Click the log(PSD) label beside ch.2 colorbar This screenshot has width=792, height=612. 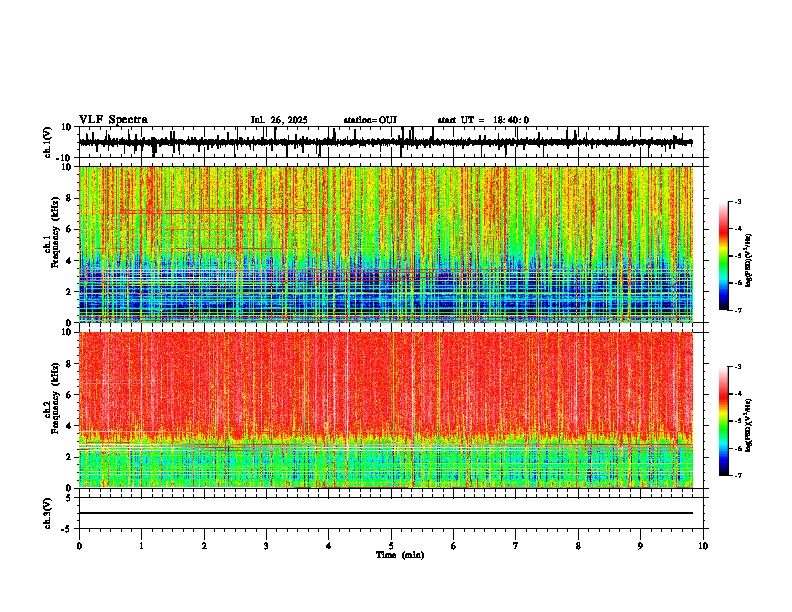coord(748,425)
